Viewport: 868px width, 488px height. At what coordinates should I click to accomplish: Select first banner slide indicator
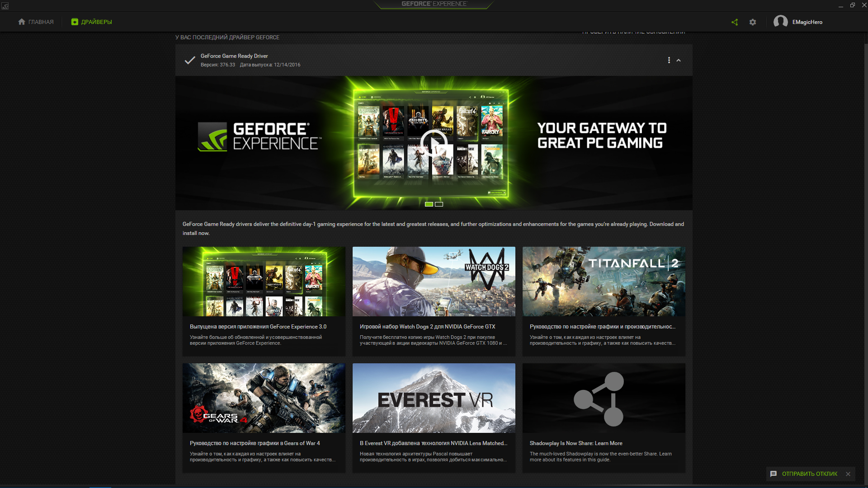click(429, 204)
